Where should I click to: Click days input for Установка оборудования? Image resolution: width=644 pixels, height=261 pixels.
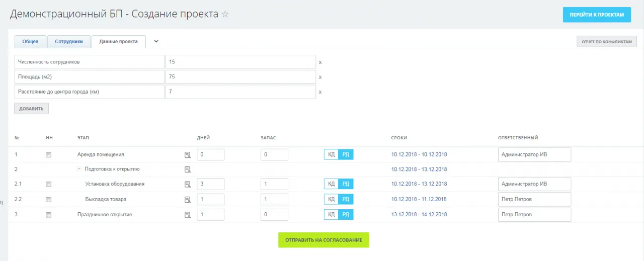coord(210,184)
